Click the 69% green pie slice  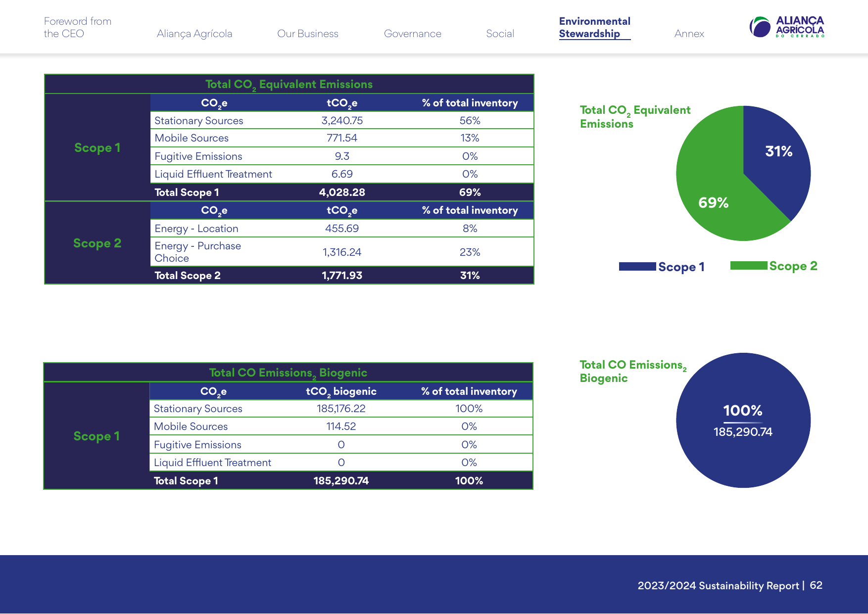coord(713,202)
